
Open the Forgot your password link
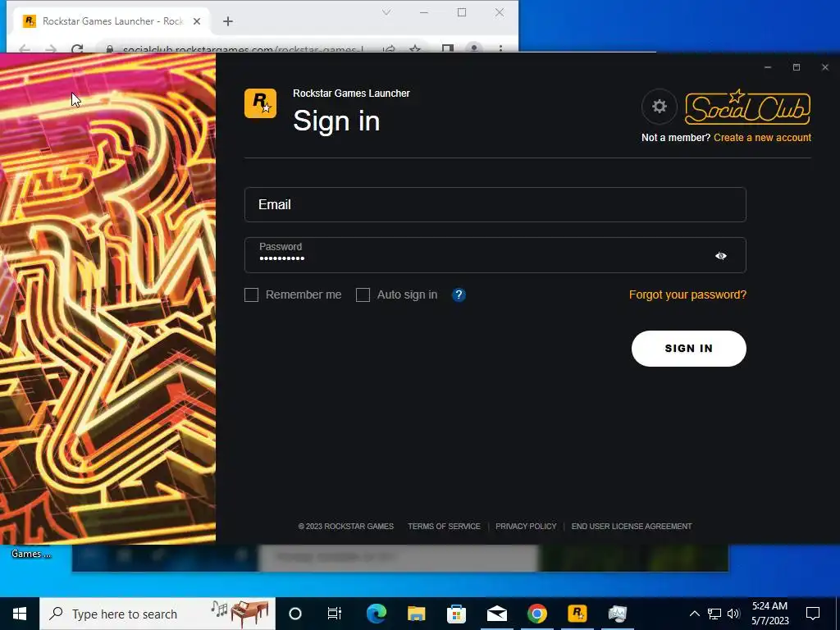coord(687,294)
